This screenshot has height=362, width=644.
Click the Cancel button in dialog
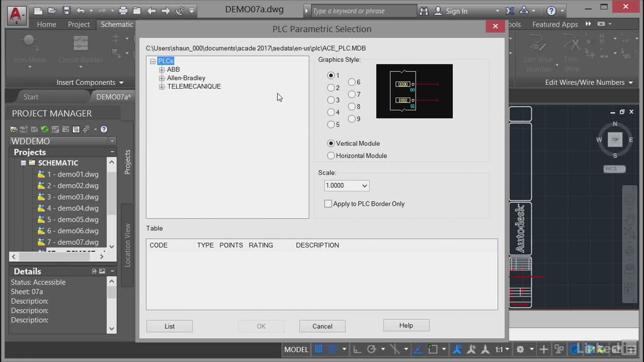coord(323,326)
